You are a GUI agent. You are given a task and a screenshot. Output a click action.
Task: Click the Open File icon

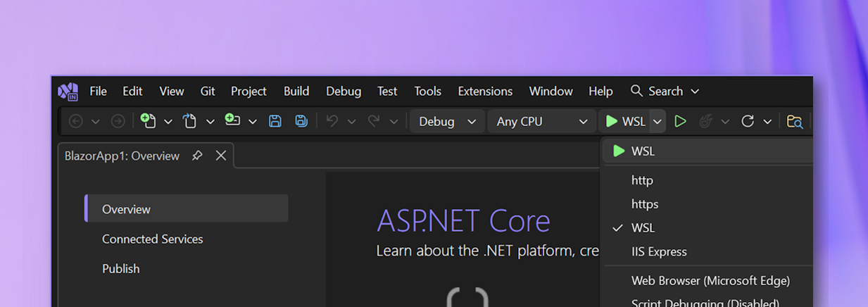pos(190,121)
